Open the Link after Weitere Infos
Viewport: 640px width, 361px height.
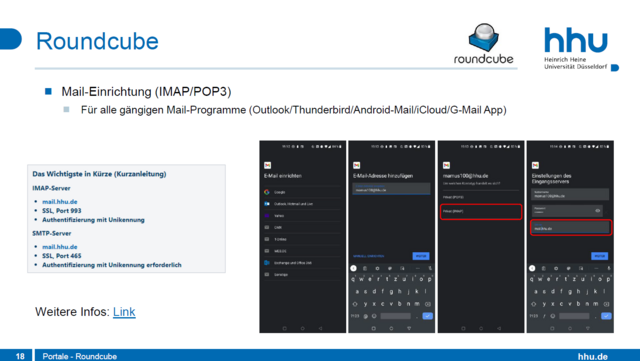point(124,312)
